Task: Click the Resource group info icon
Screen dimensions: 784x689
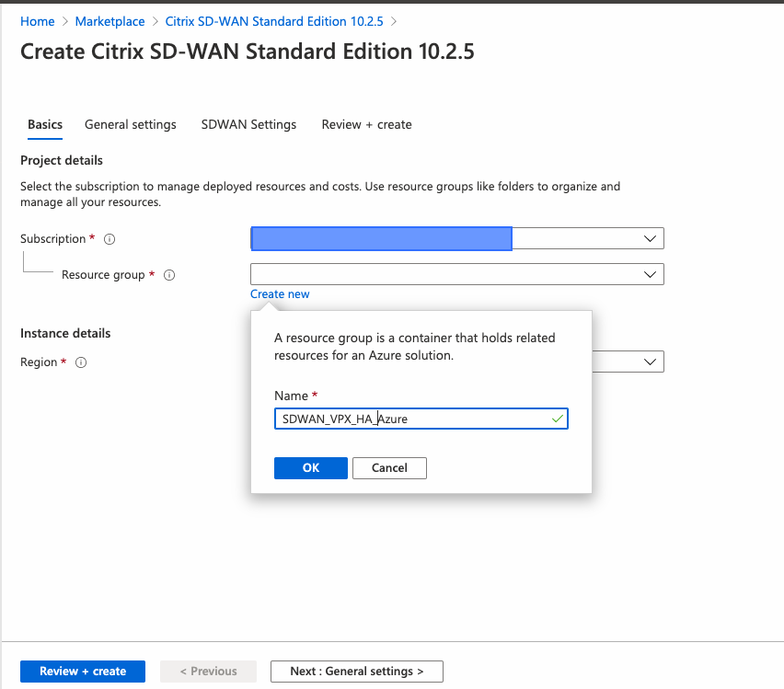Action: click(x=169, y=275)
